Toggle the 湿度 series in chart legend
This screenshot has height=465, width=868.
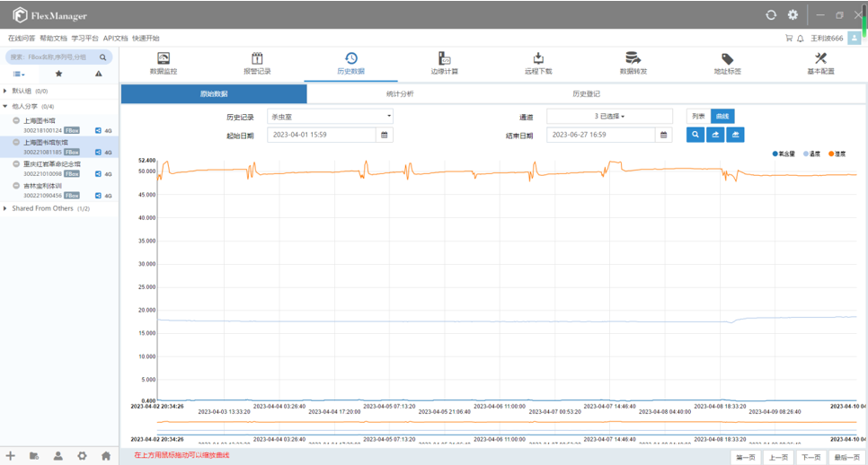837,154
